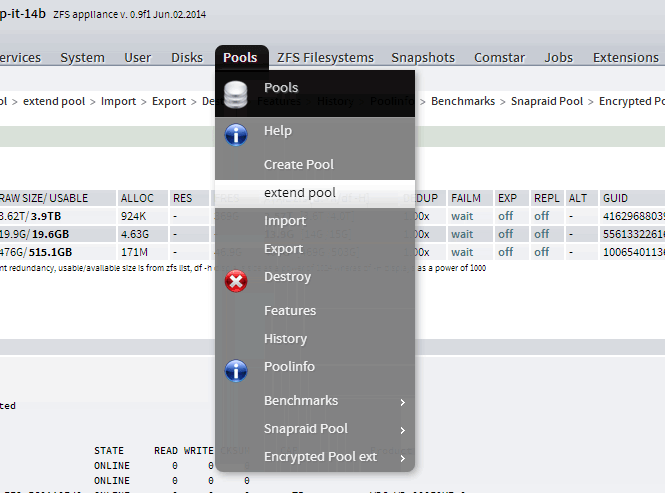Open the Snapshots tab
The width and height of the screenshot is (665, 493).
point(423,57)
